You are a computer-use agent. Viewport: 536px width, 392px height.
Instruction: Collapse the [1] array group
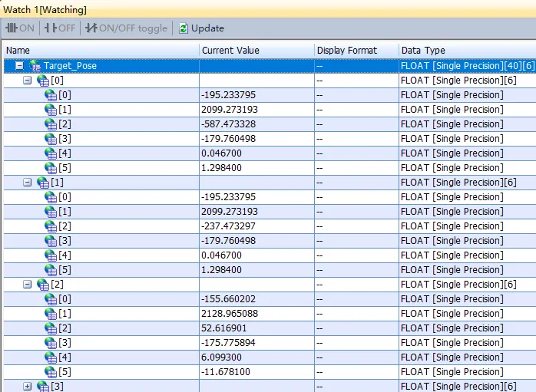tap(27, 183)
